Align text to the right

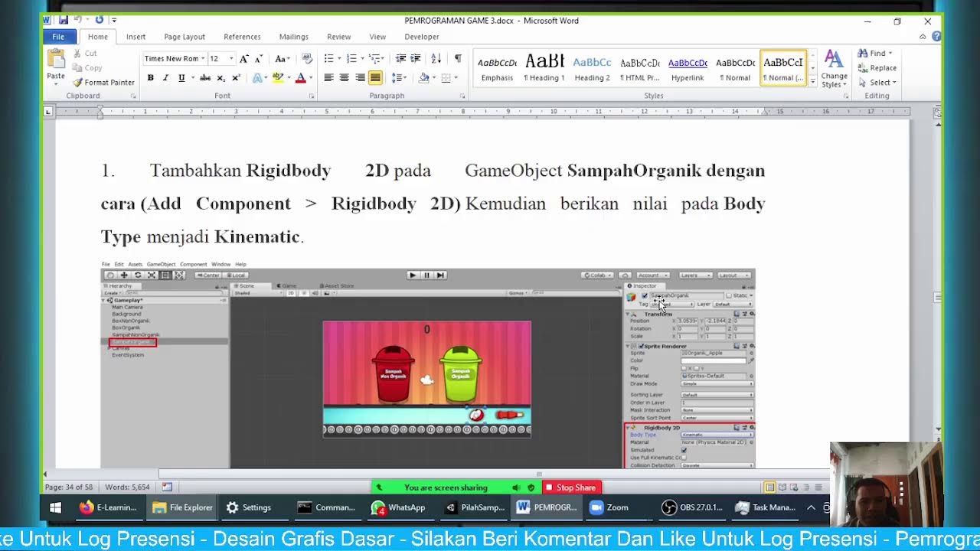360,78
